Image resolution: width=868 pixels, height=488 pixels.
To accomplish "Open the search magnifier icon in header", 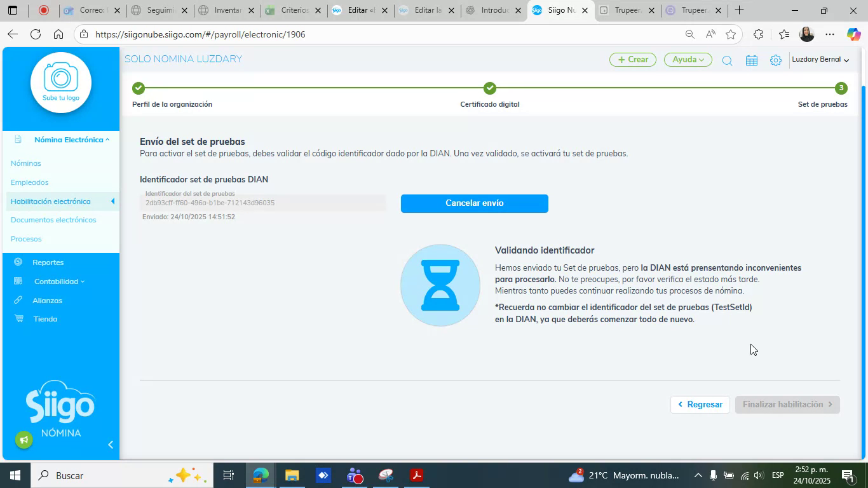I will [727, 60].
